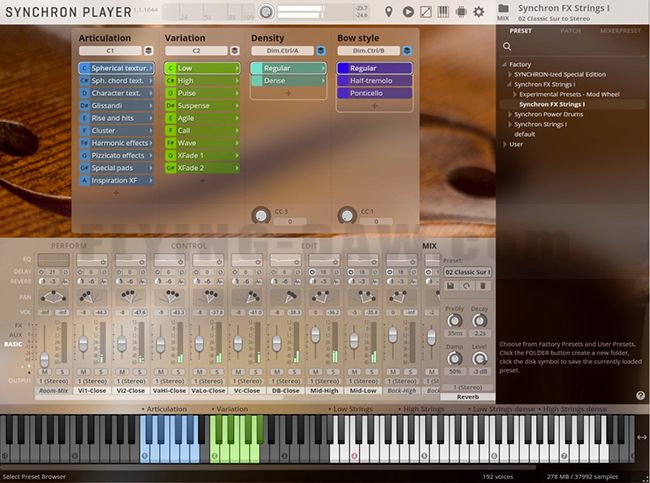Click the Decay reverb knob
The height and width of the screenshot is (483, 650).
480,321
